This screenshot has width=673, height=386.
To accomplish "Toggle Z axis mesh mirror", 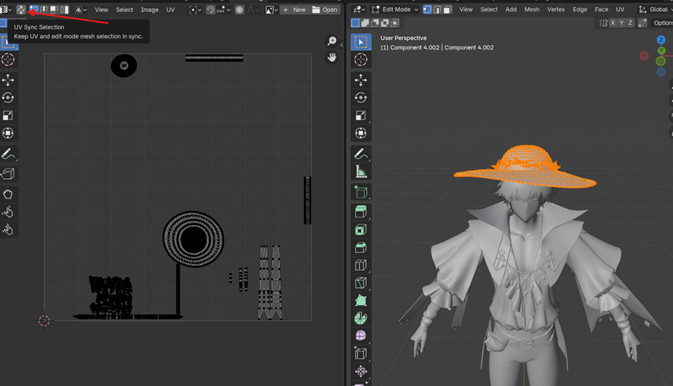I will (x=630, y=23).
